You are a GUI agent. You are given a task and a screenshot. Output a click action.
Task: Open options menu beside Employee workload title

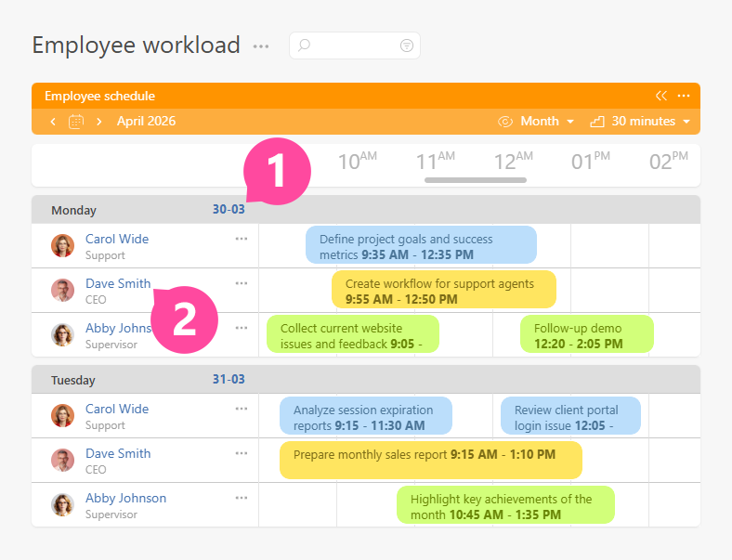click(x=261, y=46)
